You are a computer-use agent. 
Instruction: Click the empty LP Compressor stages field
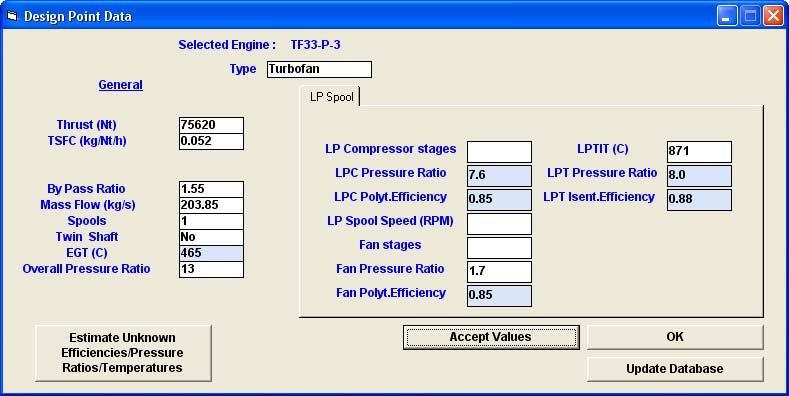point(499,152)
